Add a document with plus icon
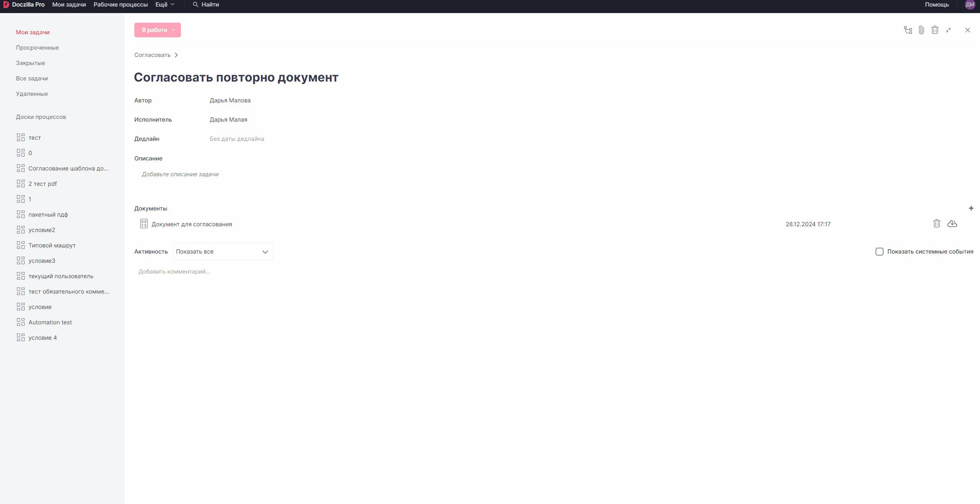This screenshot has height=504, width=980. (971, 208)
